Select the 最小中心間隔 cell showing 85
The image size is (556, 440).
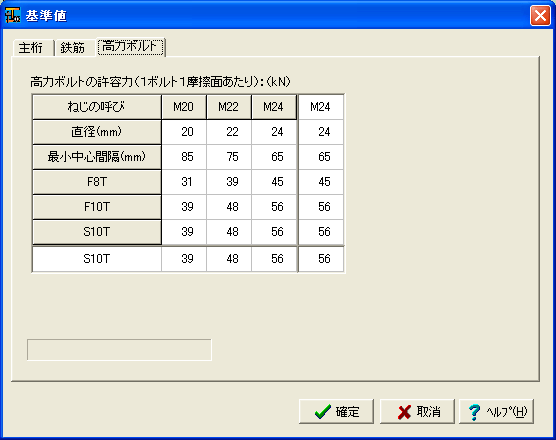184,157
